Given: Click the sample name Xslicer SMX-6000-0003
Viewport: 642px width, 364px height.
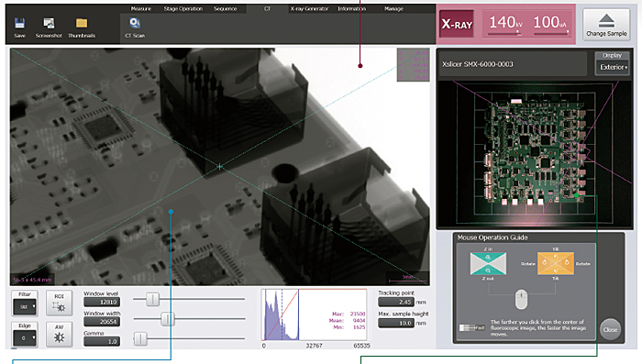Looking at the screenshot, I should click(478, 64).
